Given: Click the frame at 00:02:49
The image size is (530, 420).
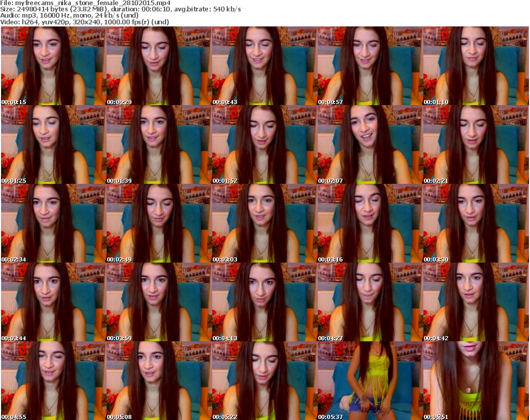Looking at the screenshot, I should 159,224.
